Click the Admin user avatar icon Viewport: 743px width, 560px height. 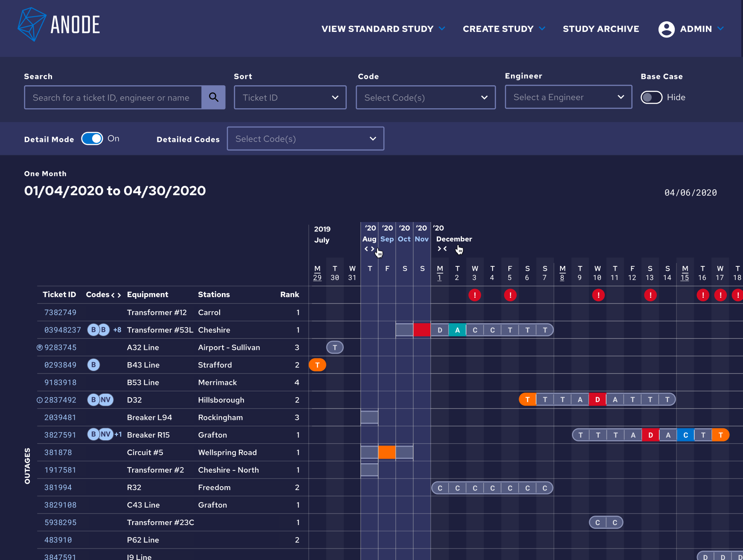666,29
